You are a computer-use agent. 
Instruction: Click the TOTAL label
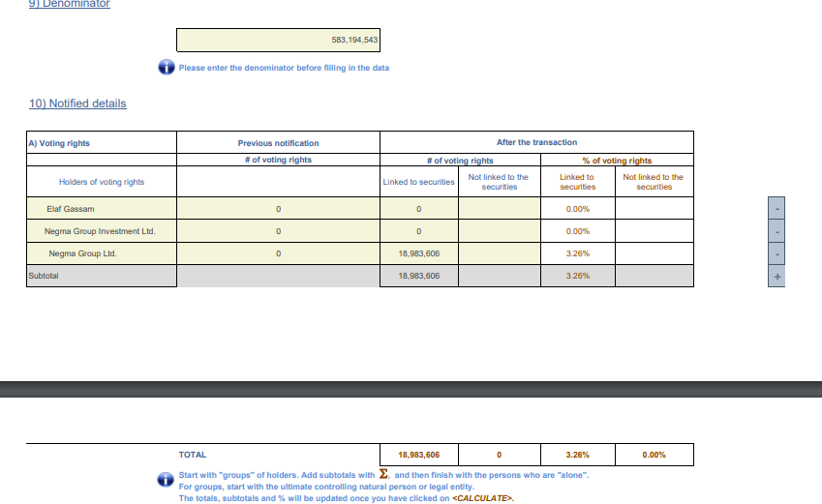[x=193, y=455]
